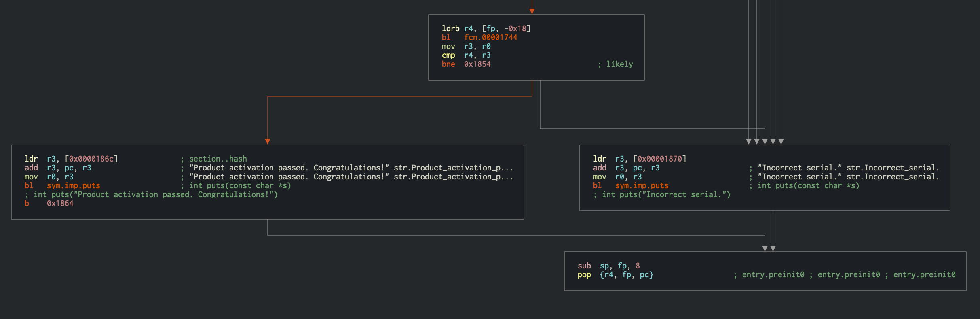
Task: Click the 0x00001870 address in ldr instruction
Action: [659, 159]
